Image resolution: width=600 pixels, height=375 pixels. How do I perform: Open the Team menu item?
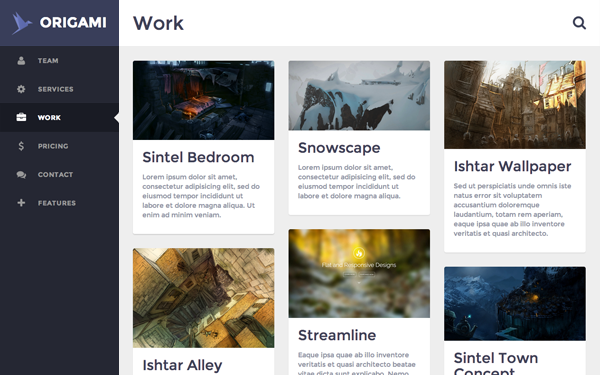pos(59,60)
